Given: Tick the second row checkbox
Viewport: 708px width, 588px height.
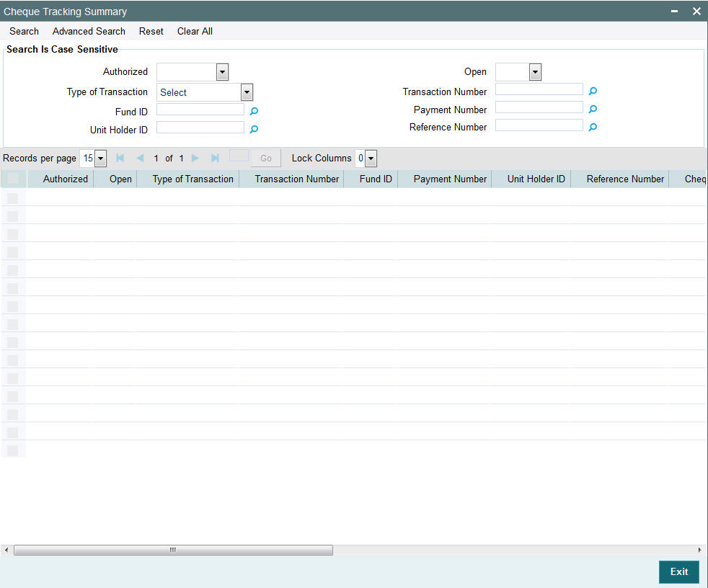Looking at the screenshot, I should coord(13,216).
